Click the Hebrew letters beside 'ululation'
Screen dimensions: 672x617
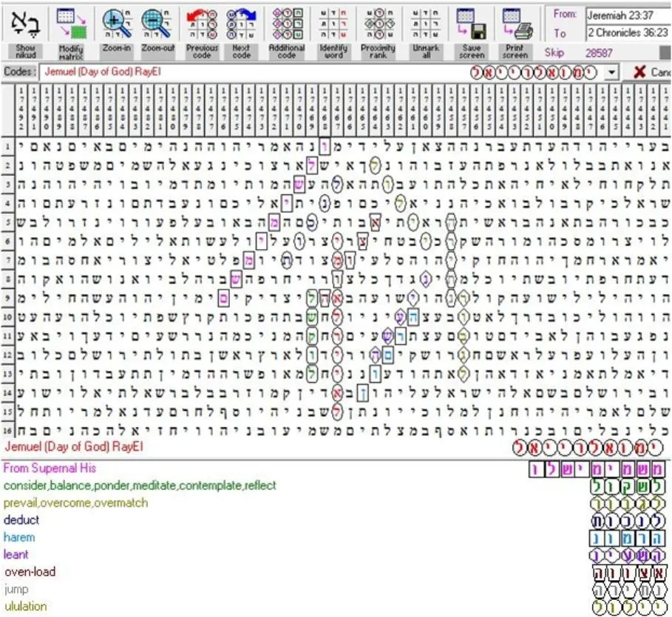(x=628, y=607)
